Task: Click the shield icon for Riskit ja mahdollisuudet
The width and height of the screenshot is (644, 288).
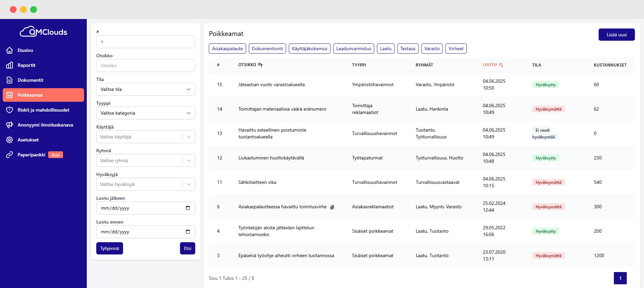Action: point(9,110)
